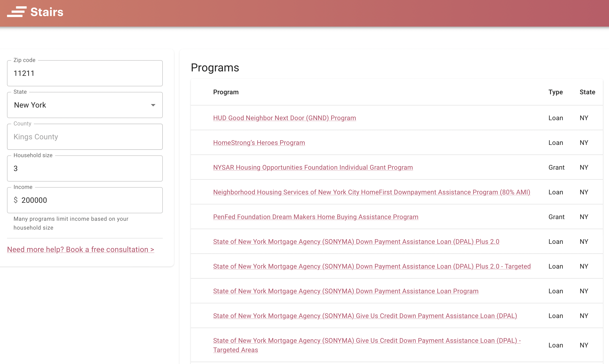Open HUD Good Neighbor Next Door Program

(x=284, y=118)
